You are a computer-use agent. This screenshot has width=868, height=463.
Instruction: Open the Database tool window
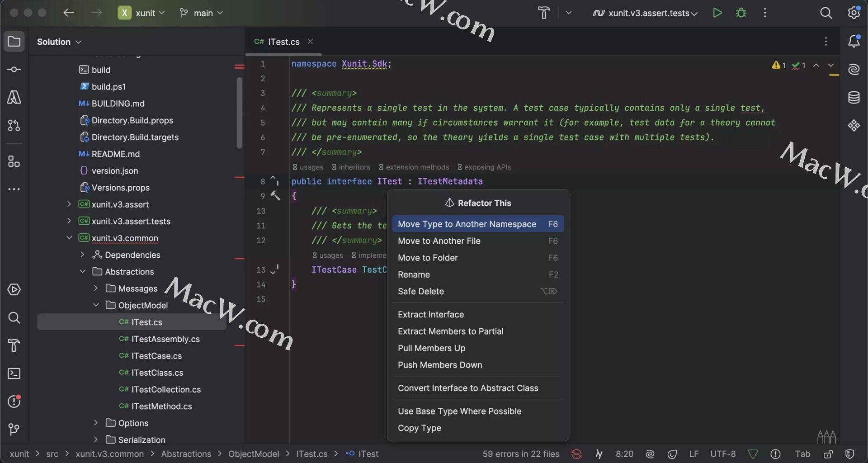click(x=854, y=97)
